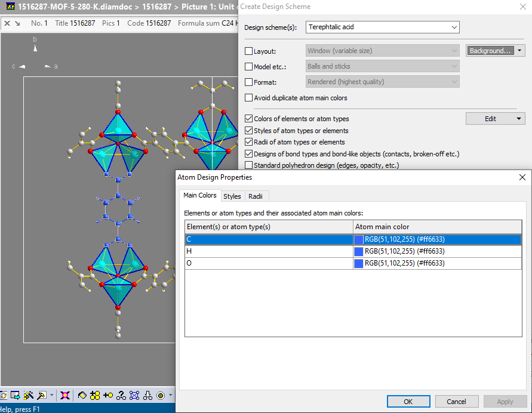Open the Edit button dropdown arrow
Viewport: 532px width, 413px height.
(x=518, y=118)
